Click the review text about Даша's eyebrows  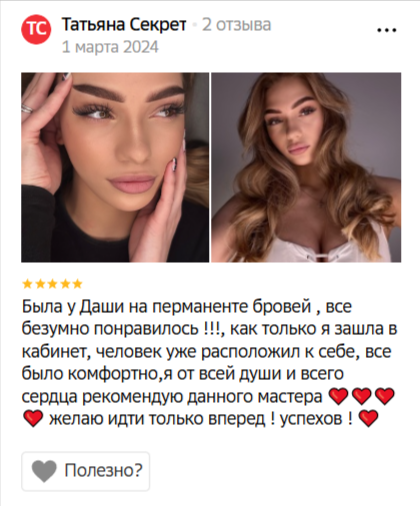coord(209,363)
